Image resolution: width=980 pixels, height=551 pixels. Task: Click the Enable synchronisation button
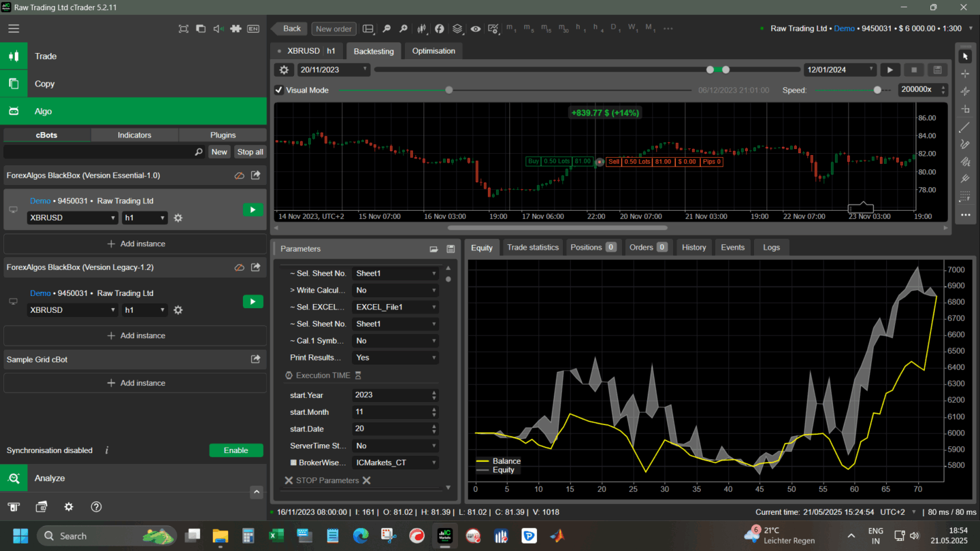pos(235,450)
